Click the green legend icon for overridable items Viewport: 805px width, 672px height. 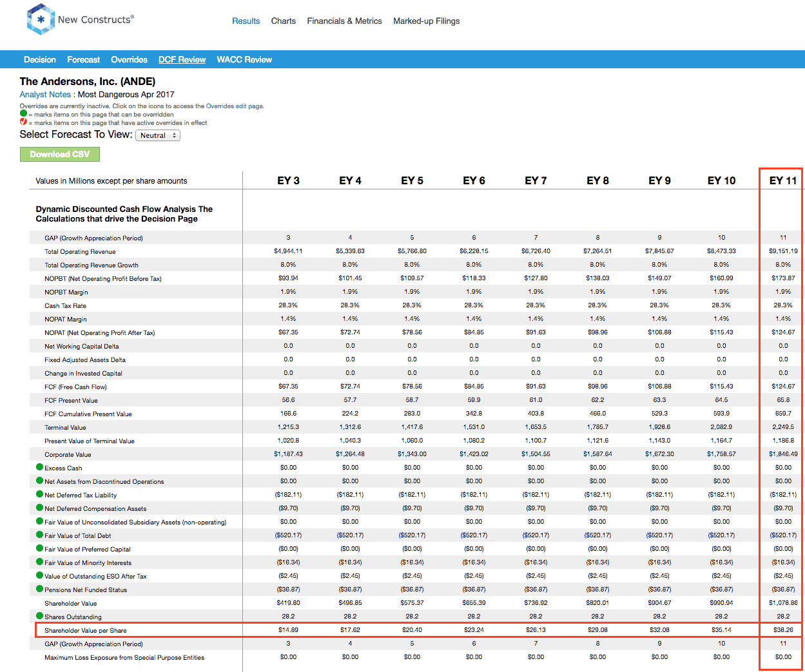(x=23, y=113)
